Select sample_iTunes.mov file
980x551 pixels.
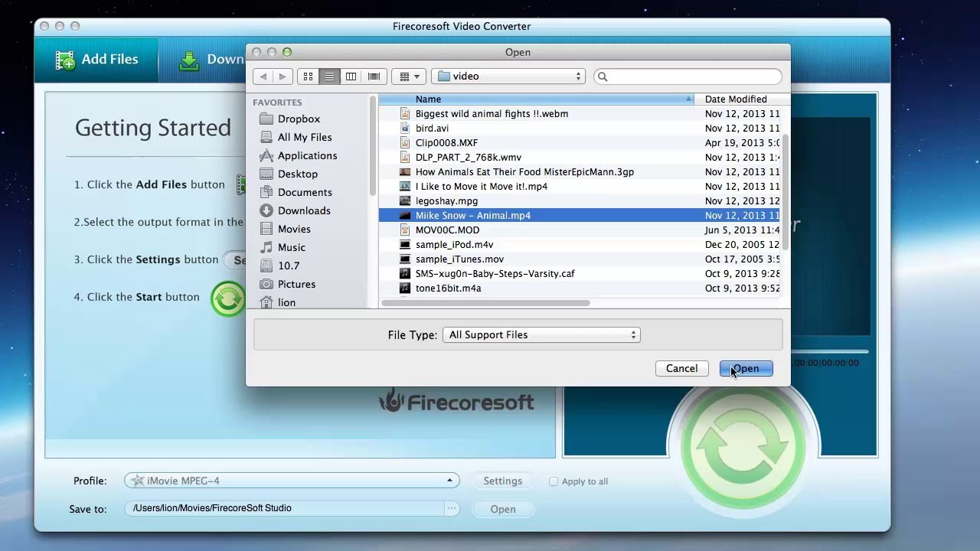459,259
